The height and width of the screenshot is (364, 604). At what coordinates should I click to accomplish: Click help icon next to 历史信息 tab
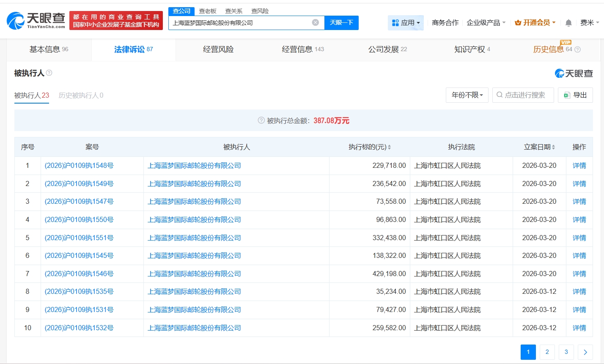pos(578,49)
